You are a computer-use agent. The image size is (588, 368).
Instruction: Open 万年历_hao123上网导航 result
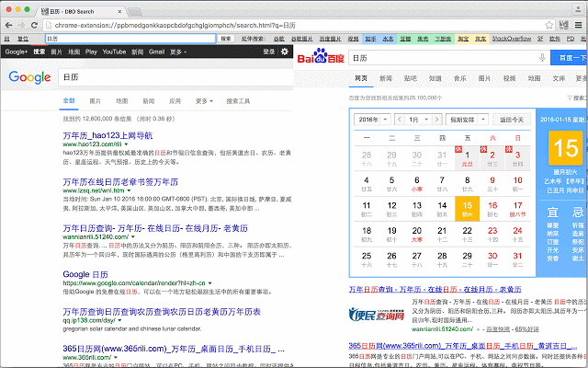tap(107, 135)
